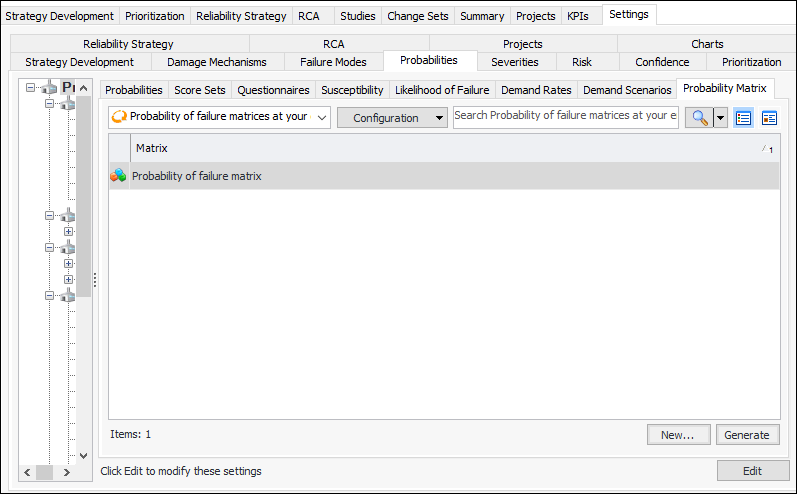This screenshot has height=494, width=797.
Task: Click the root node icon in tree
Action: pos(50,88)
